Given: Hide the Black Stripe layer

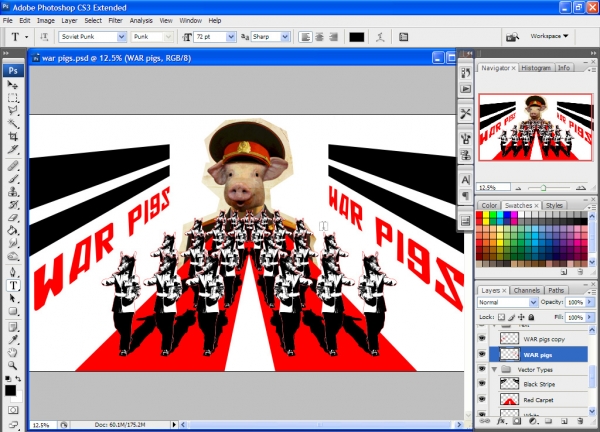Looking at the screenshot, I should [x=482, y=383].
